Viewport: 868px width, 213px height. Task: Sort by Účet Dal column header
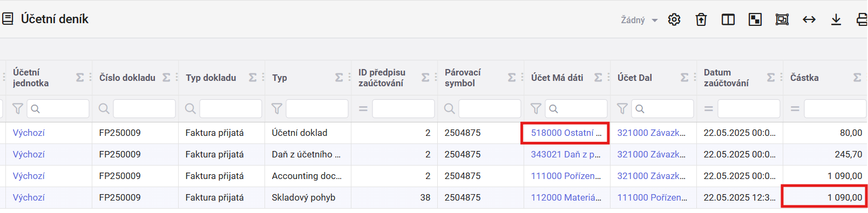635,78
